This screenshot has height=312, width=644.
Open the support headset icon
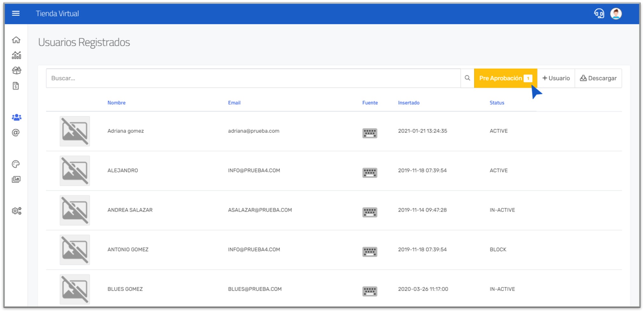click(x=599, y=14)
